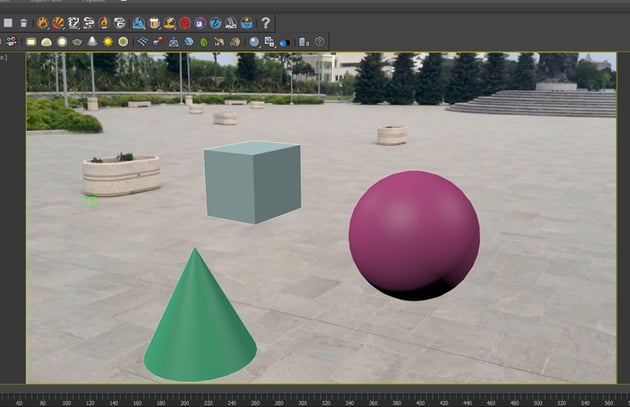
Task: Select the waterfall preset icon
Action: [231, 23]
